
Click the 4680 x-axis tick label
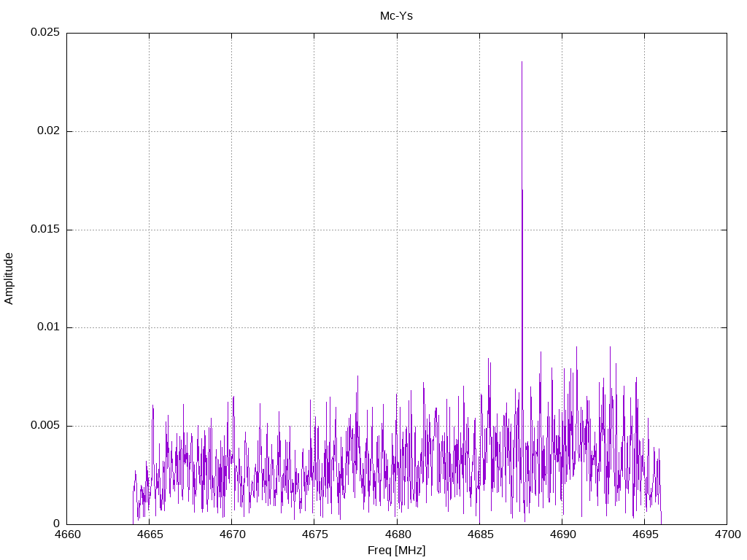[x=397, y=534]
